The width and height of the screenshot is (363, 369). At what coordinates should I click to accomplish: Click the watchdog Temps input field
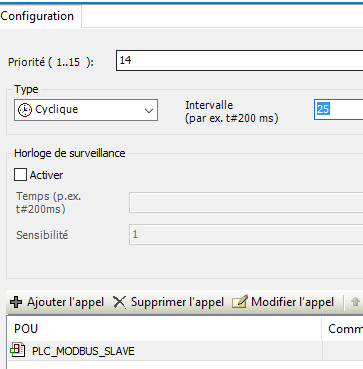[246, 202]
